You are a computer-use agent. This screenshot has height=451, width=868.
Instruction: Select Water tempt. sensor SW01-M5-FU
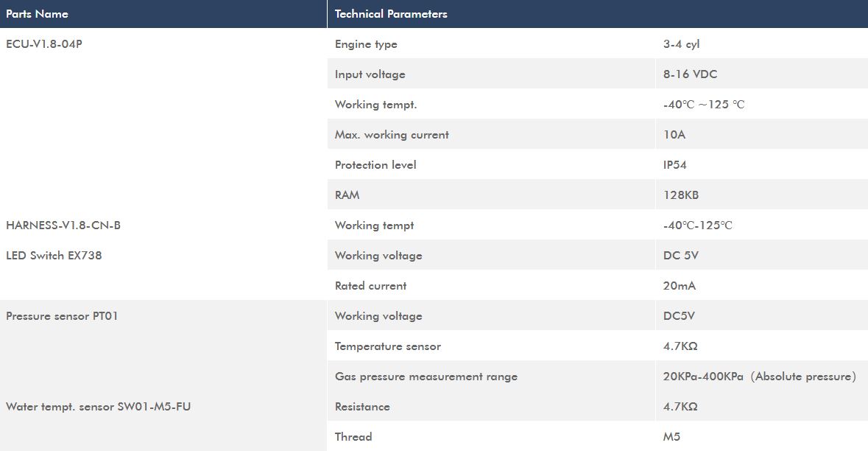pos(98,407)
